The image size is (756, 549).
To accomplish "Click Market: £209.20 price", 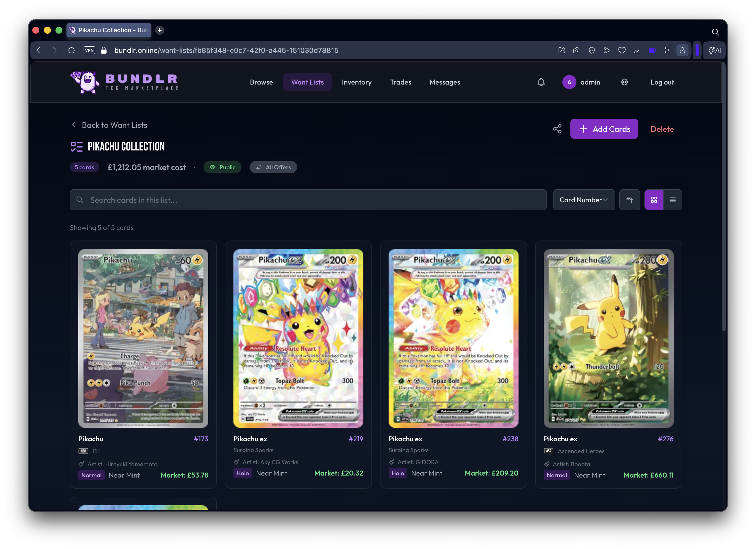I will [492, 473].
